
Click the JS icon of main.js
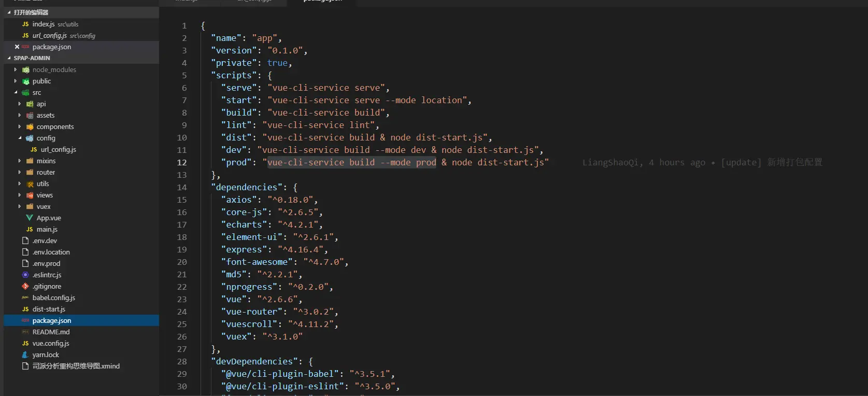(30, 229)
